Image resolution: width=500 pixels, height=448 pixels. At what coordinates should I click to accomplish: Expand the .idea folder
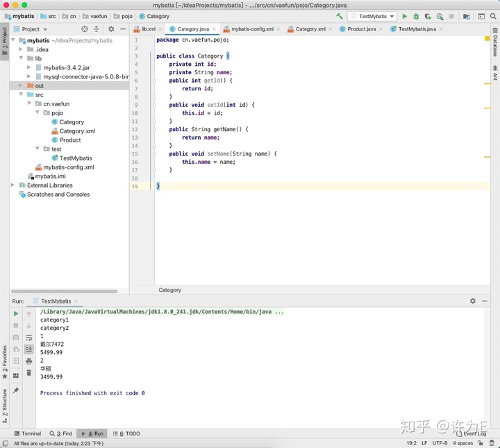(21, 49)
